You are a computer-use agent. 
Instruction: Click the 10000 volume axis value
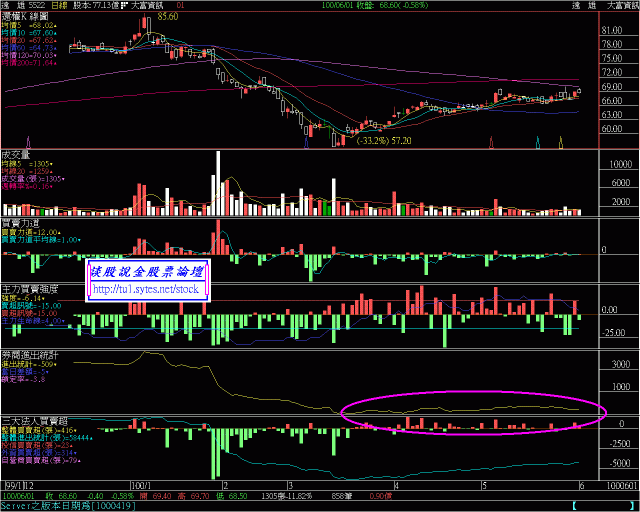[x=620, y=164]
